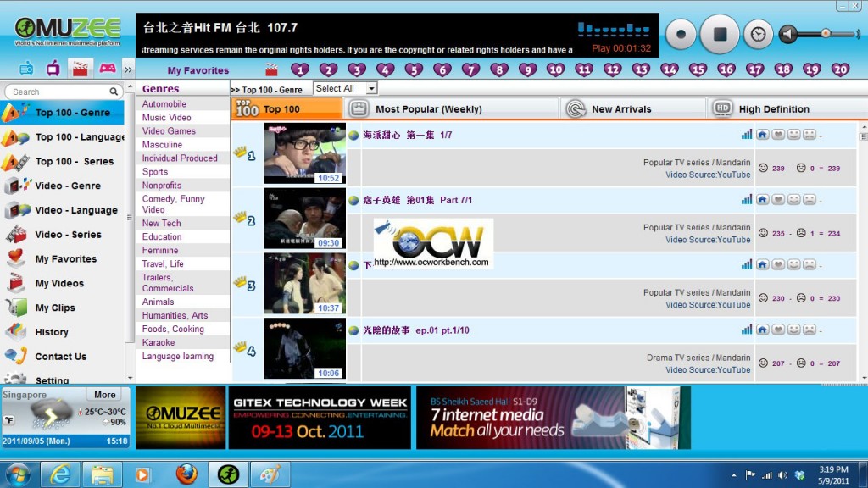Screen dimensions: 868x488
Task: Open favorite slot heart number 10
Action: (x=555, y=69)
